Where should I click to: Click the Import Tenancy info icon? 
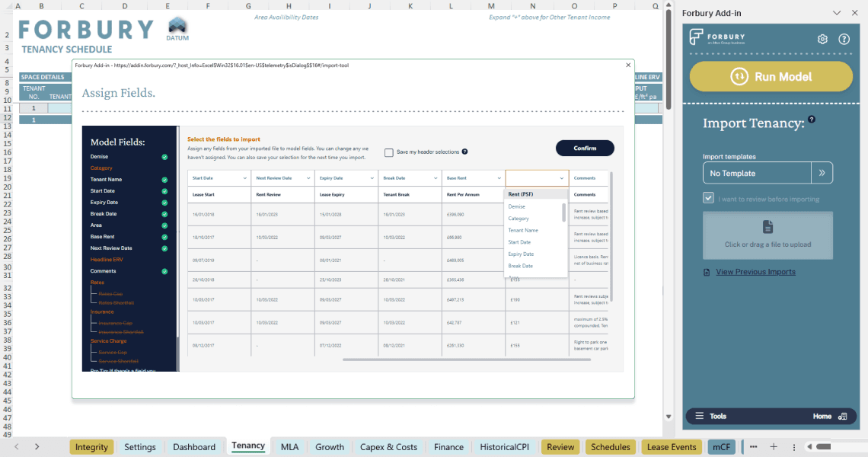point(812,120)
